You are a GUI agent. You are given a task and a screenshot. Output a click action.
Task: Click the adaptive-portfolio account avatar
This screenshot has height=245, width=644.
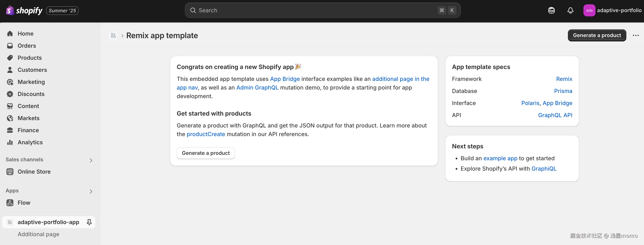tap(589, 10)
